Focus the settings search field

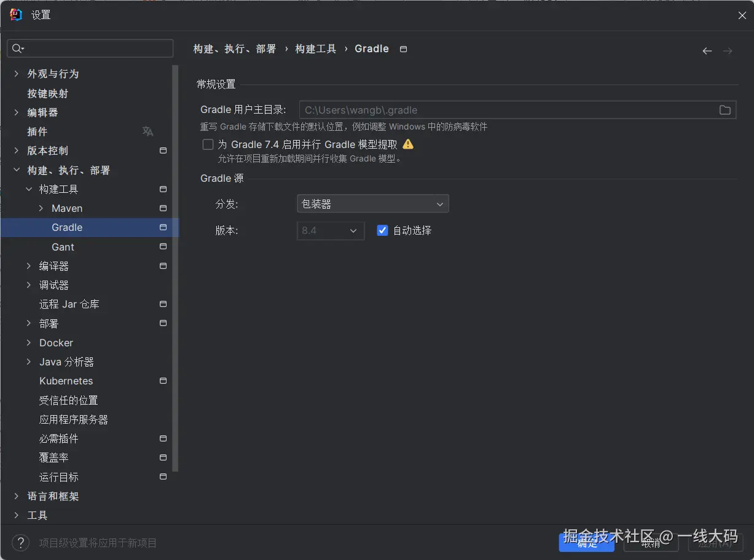pos(90,49)
